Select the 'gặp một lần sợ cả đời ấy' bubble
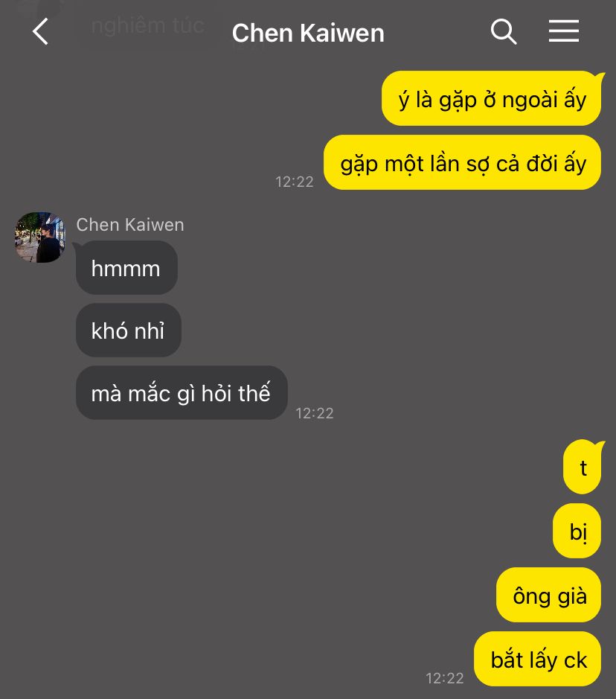Screen dimensions: 616x699 pos(462,162)
